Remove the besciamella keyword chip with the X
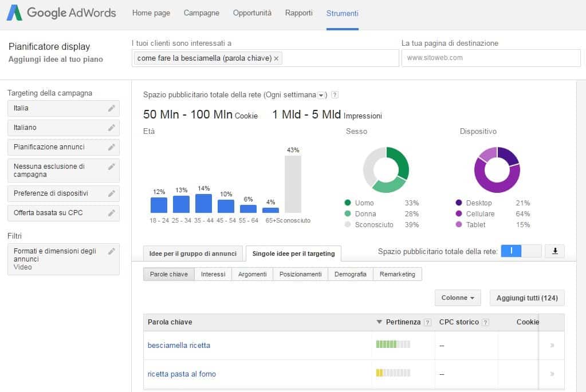586x392 pixels. click(276, 58)
